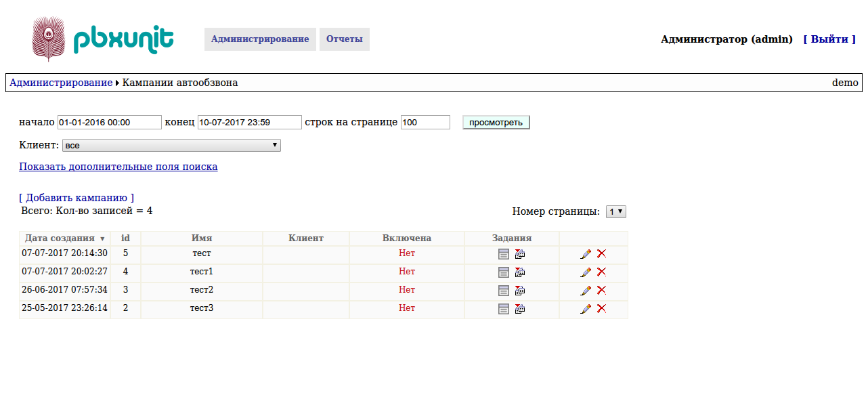
Task: Open the Номер страницы page selector
Action: [x=616, y=212]
